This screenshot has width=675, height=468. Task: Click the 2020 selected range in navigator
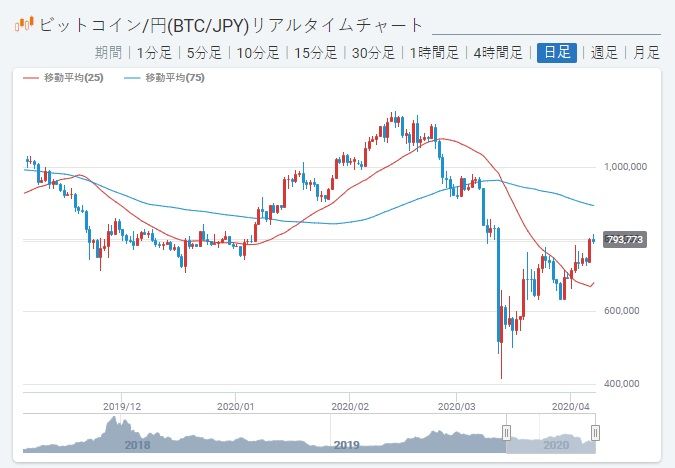coord(554,444)
